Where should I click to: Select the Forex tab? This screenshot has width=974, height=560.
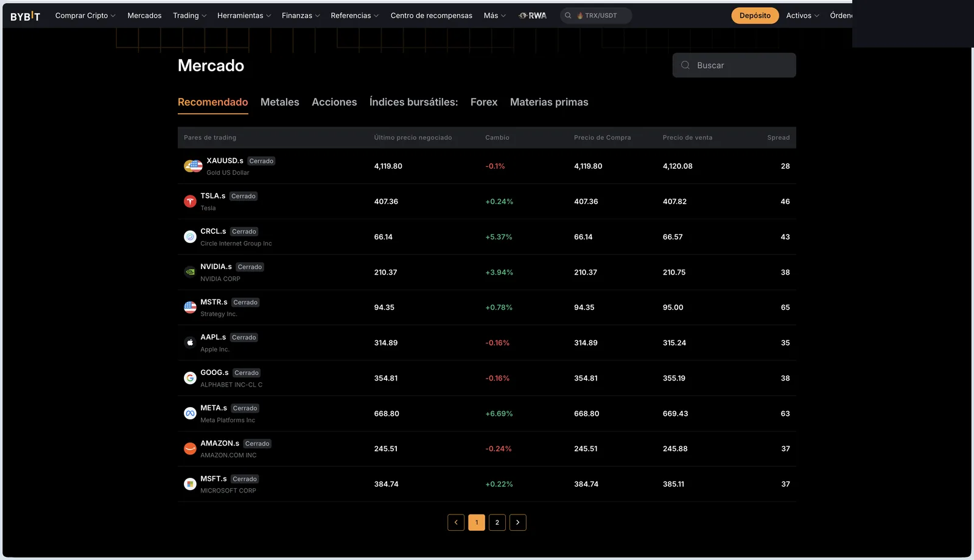pyautogui.click(x=484, y=102)
